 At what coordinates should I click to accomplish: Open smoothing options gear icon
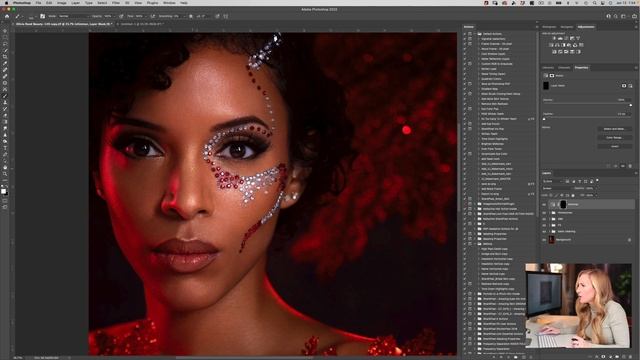(191, 16)
